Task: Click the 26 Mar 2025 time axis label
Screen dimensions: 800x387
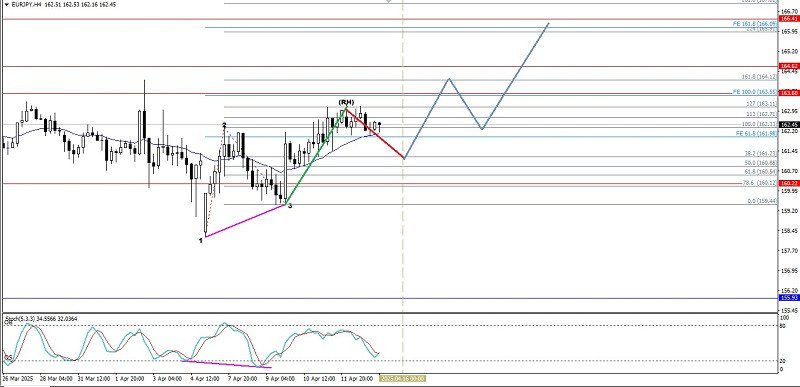Action: (x=16, y=379)
